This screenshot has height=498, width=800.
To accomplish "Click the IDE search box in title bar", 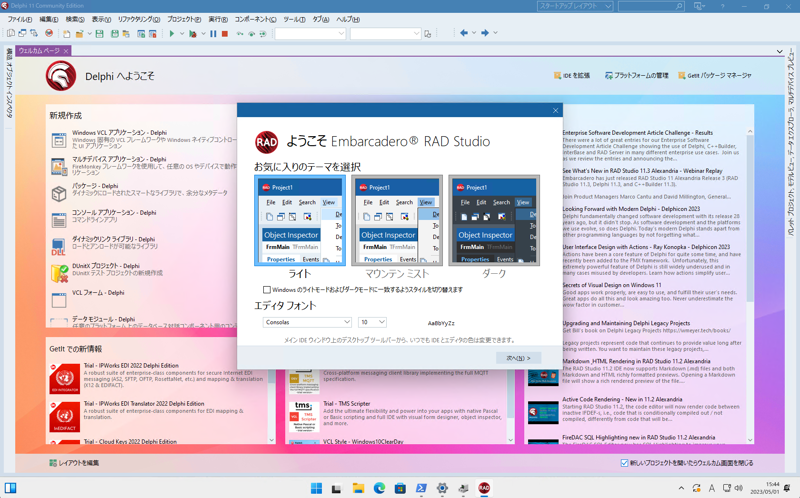I will 651,6.
